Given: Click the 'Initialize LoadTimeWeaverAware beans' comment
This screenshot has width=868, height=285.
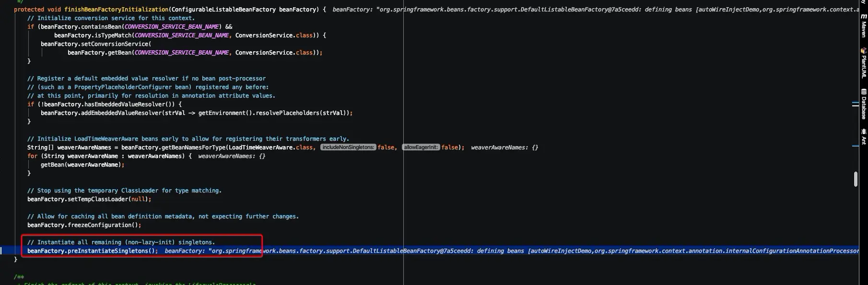Looking at the screenshot, I should tap(188, 138).
